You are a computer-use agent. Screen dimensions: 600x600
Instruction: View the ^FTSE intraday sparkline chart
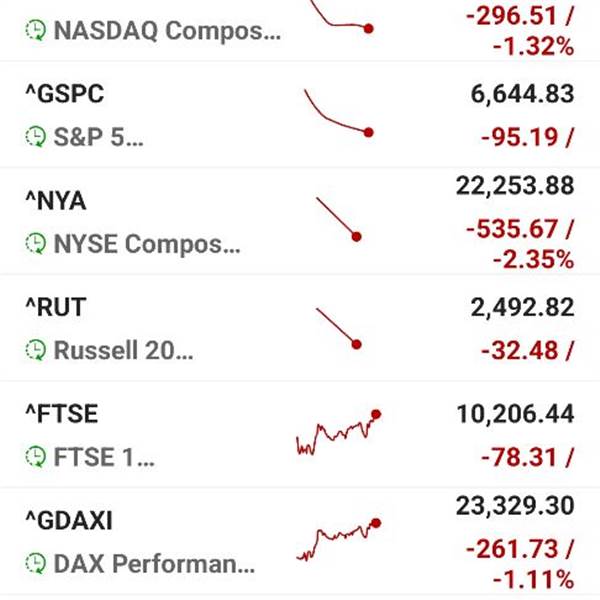coord(338,432)
